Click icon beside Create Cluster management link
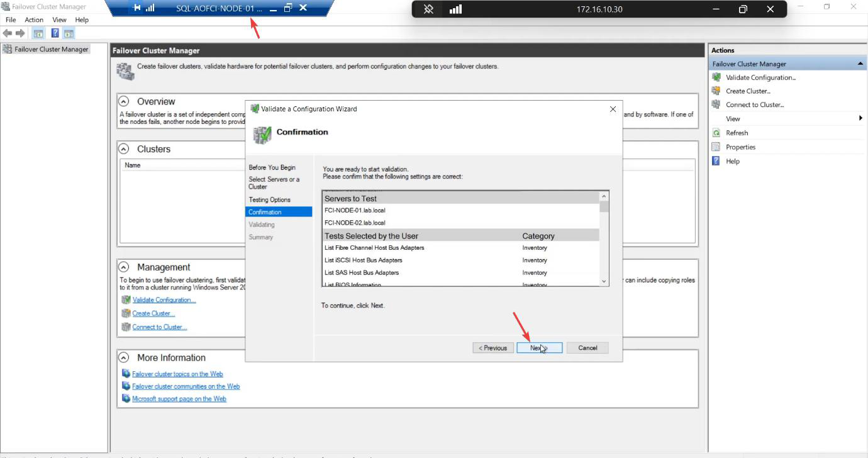The width and height of the screenshot is (868, 458). tap(126, 313)
